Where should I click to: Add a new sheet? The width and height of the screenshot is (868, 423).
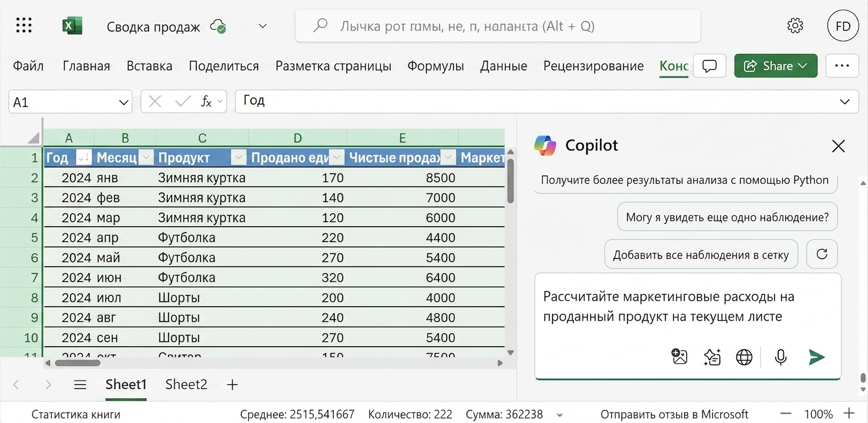click(x=232, y=385)
